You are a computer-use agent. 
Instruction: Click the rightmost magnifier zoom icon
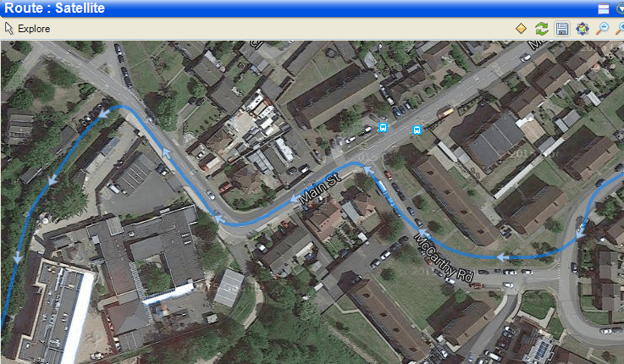(x=620, y=29)
